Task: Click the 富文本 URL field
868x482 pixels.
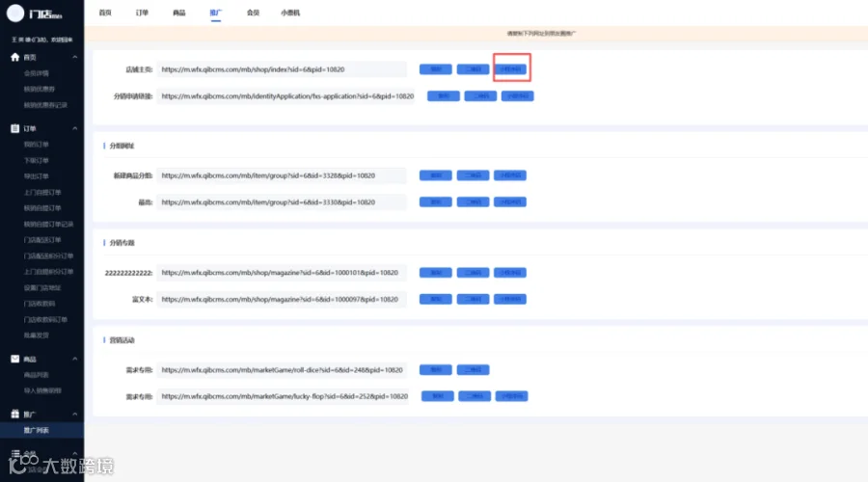Action: coord(282,299)
